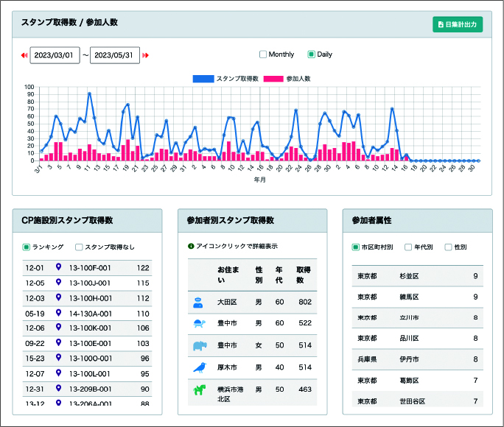Switch to the 年代別 attribute view
The image size is (504, 427).
pos(409,247)
